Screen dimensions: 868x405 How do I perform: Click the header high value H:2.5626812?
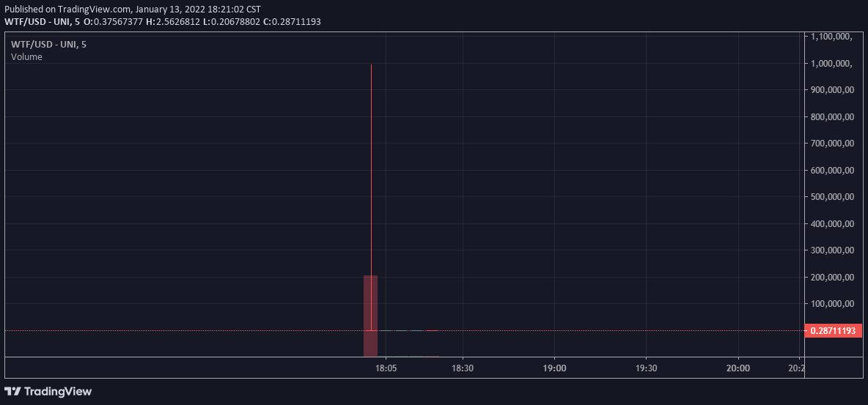[173, 21]
